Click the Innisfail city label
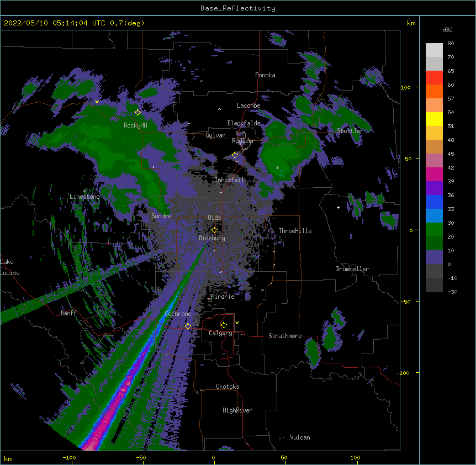The height and width of the screenshot is (465, 476). click(x=229, y=180)
